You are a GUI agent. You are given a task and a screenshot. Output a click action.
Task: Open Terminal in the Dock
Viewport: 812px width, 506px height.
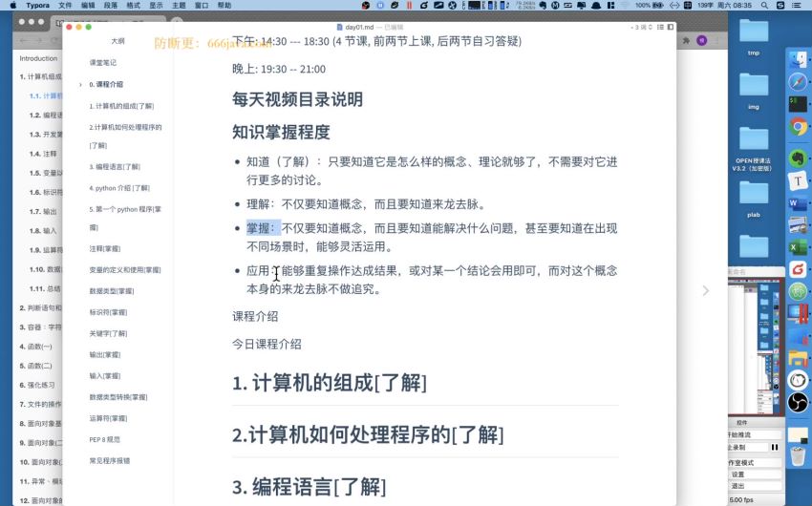[x=799, y=103]
